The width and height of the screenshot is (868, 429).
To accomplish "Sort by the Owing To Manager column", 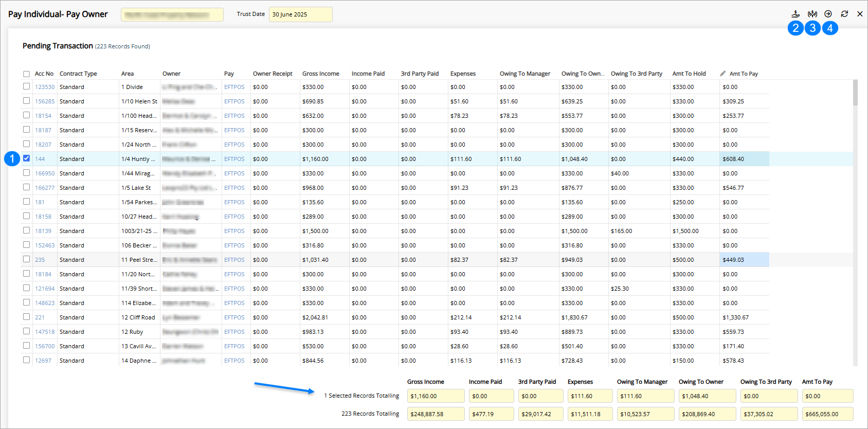I will click(x=525, y=74).
